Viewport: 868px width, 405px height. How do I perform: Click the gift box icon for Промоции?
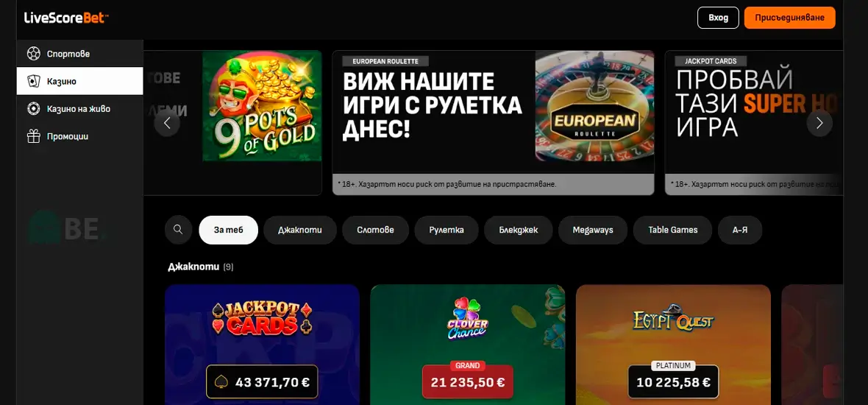(34, 135)
